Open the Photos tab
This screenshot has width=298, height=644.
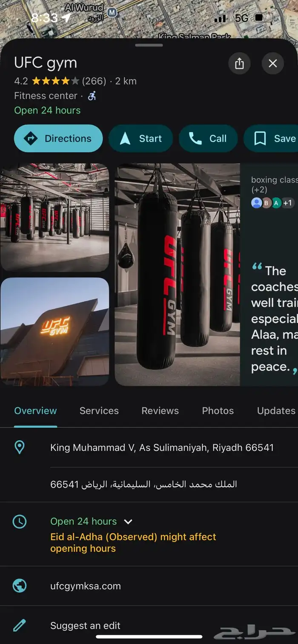[x=218, y=410]
